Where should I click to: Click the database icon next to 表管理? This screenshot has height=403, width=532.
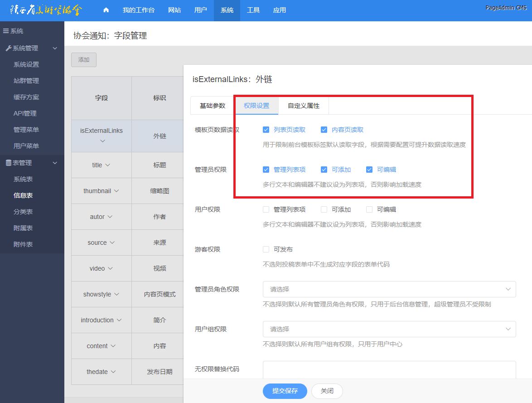tap(9, 163)
